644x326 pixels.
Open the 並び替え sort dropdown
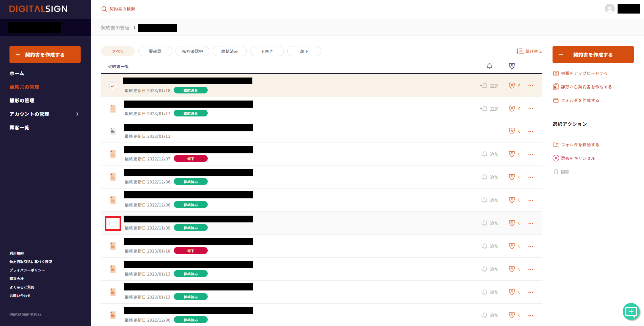529,51
